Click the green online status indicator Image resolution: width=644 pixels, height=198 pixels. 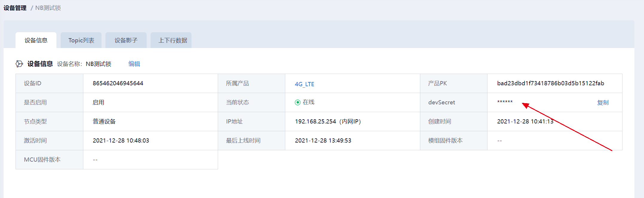tap(298, 103)
